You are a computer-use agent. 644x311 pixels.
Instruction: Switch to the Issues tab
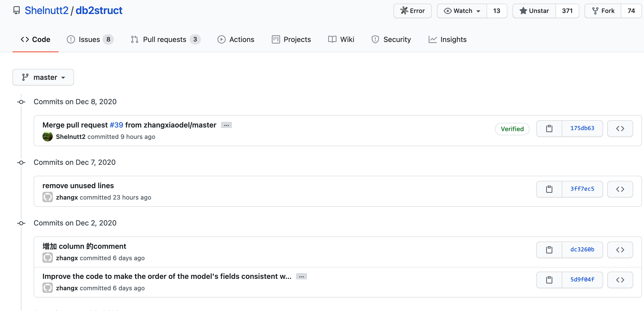pyautogui.click(x=90, y=39)
